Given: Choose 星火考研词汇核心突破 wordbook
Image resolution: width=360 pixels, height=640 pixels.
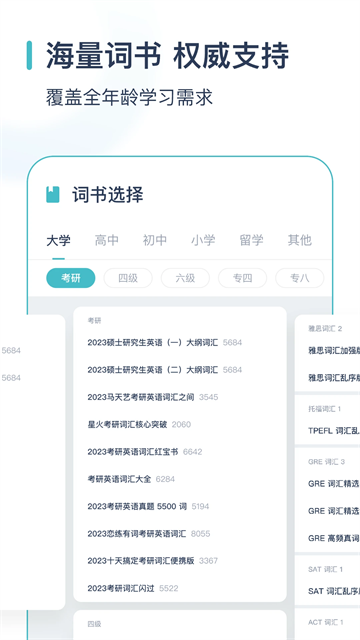Looking at the screenshot, I should (x=139, y=424).
